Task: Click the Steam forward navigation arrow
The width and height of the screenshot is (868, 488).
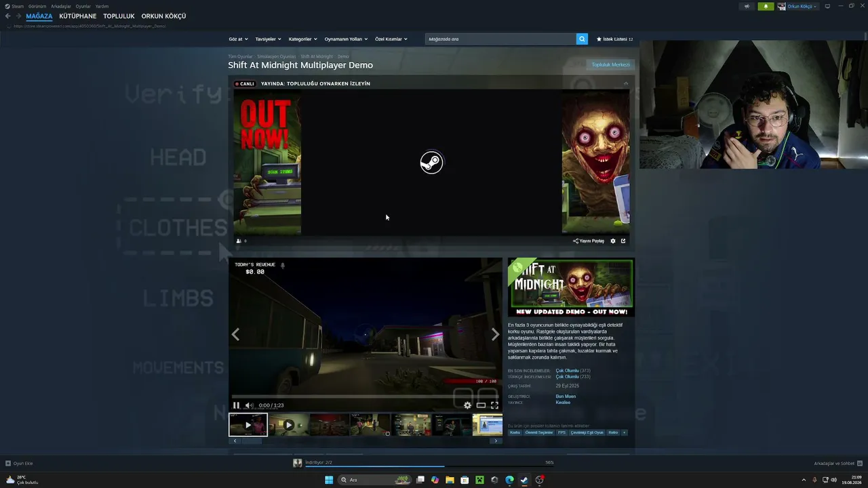Action: point(18,16)
